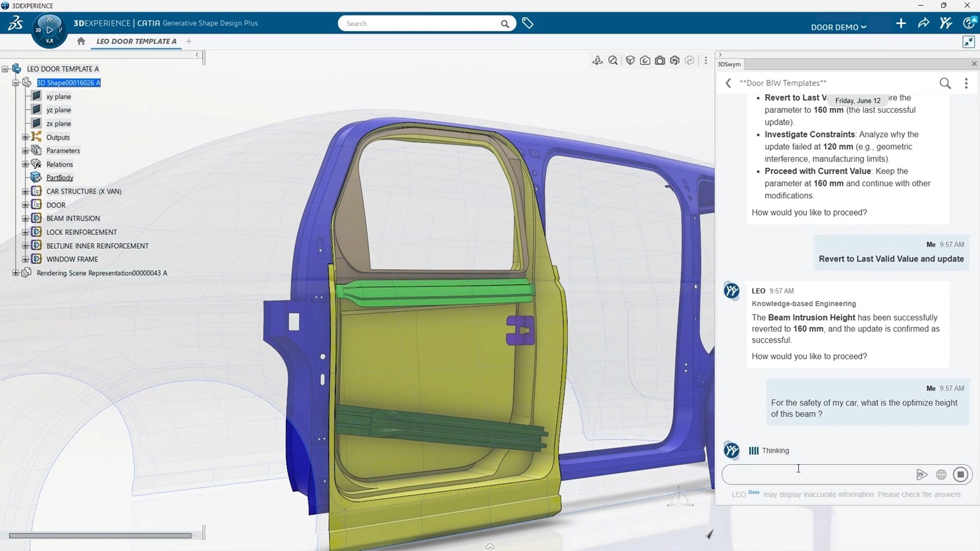980x551 pixels.
Task: Click the home icon beside the tab
Action: (x=81, y=41)
